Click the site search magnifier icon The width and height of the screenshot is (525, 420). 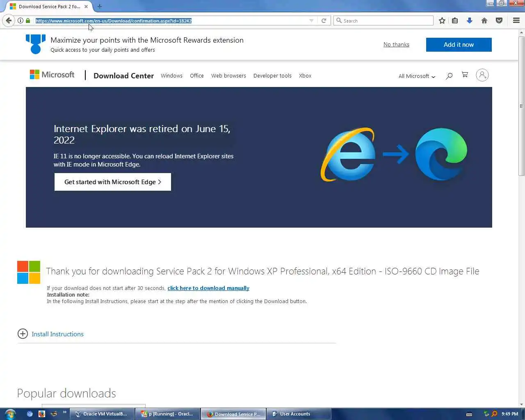[x=449, y=75]
